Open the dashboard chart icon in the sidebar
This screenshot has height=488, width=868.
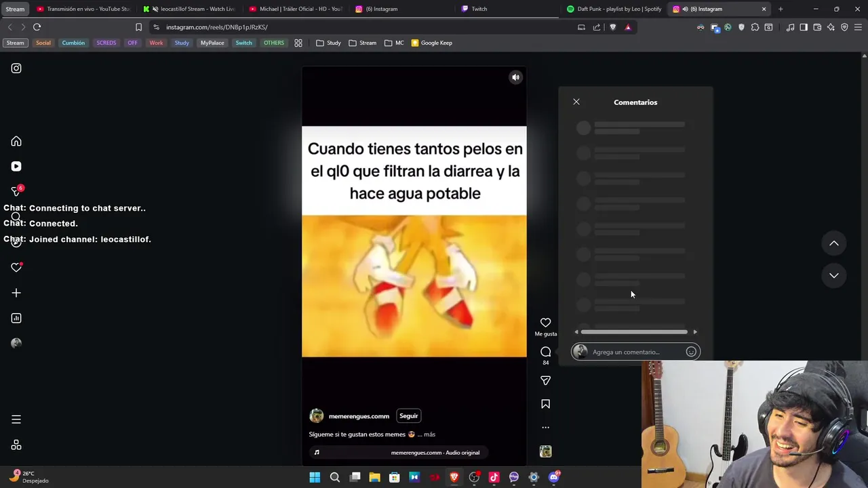(x=16, y=318)
